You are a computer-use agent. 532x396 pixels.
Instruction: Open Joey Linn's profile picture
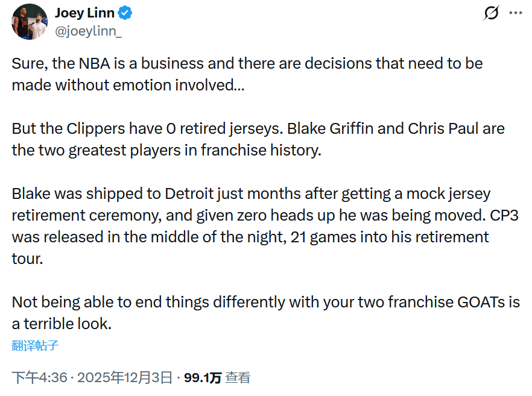pos(30,22)
